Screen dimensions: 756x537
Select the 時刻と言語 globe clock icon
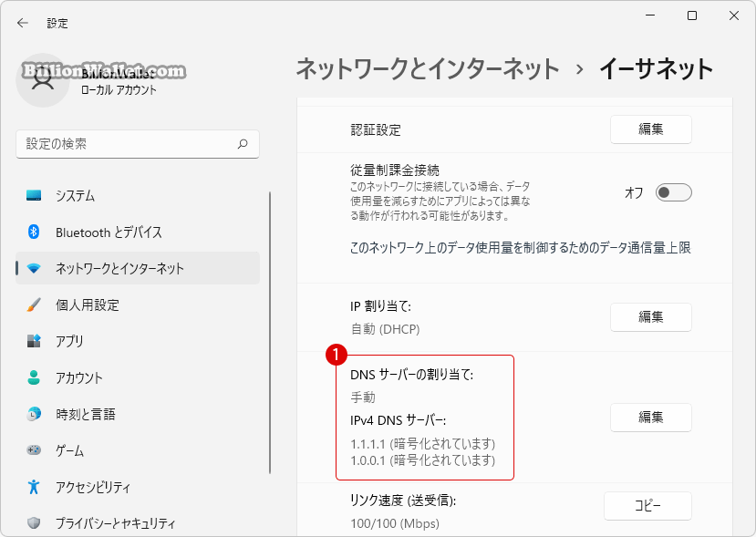(34, 414)
